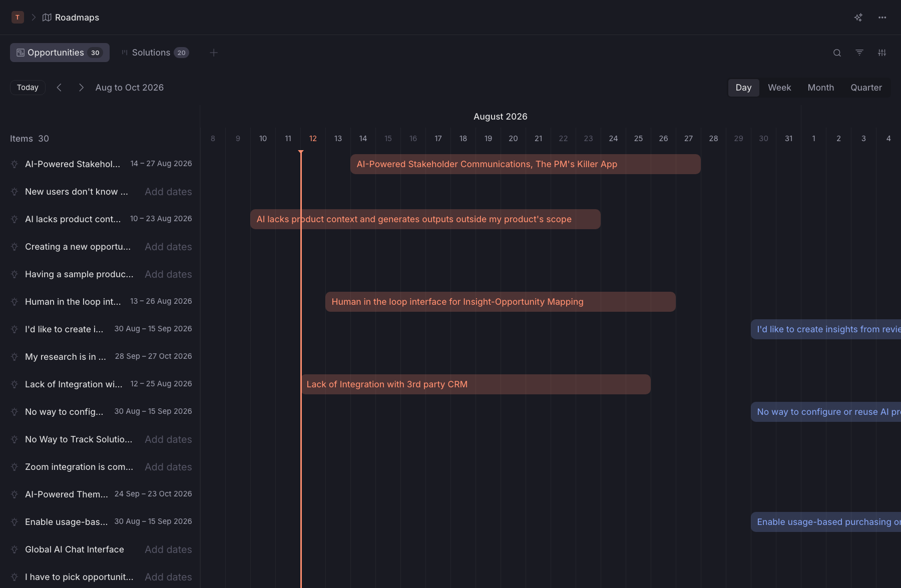This screenshot has width=901, height=588.
Task: Click the Roadmaps map icon
Action: 47,18
